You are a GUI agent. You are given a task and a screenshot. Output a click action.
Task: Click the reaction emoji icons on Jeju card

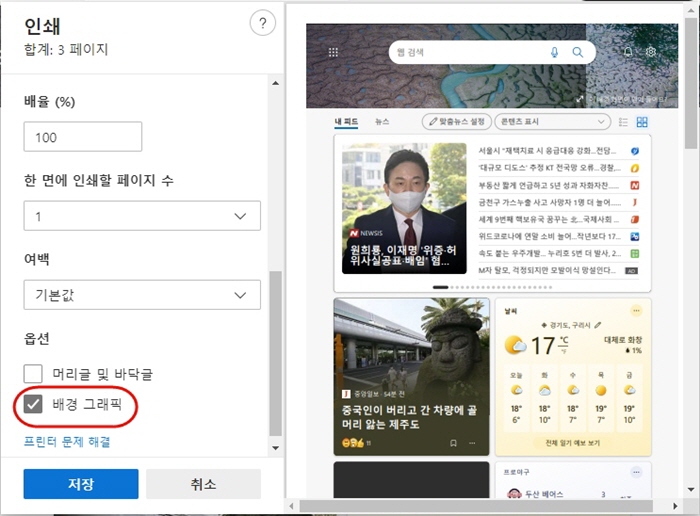click(x=353, y=443)
